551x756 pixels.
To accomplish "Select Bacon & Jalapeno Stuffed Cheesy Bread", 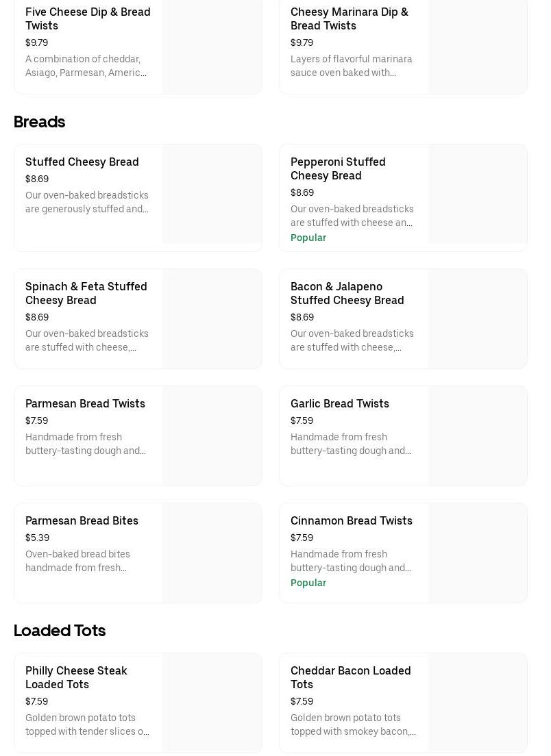I will click(347, 293).
